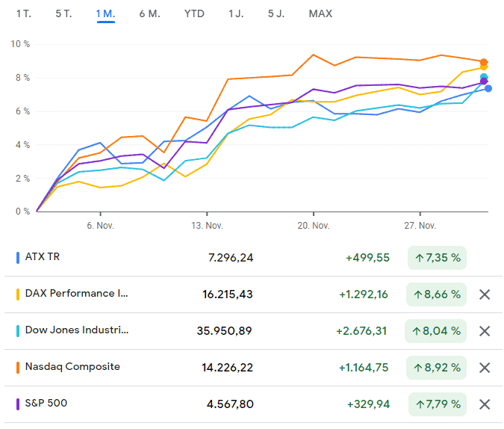Switch to the 5 J. time range
The height and width of the screenshot is (429, 504).
tap(276, 14)
